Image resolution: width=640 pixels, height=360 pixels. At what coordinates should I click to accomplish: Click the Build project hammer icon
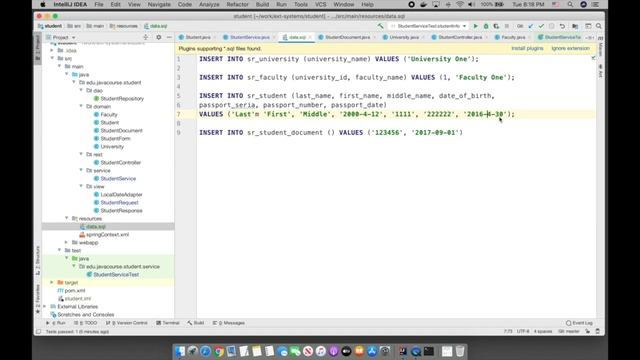380,26
